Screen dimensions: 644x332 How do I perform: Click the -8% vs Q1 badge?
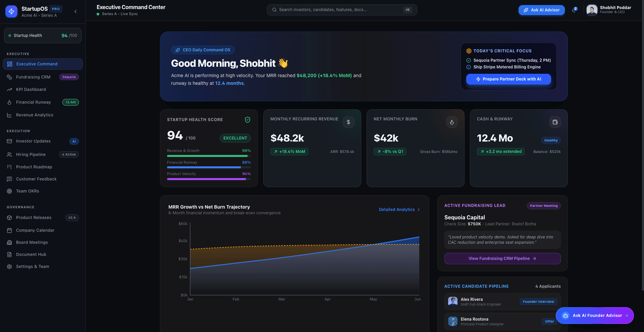390,152
